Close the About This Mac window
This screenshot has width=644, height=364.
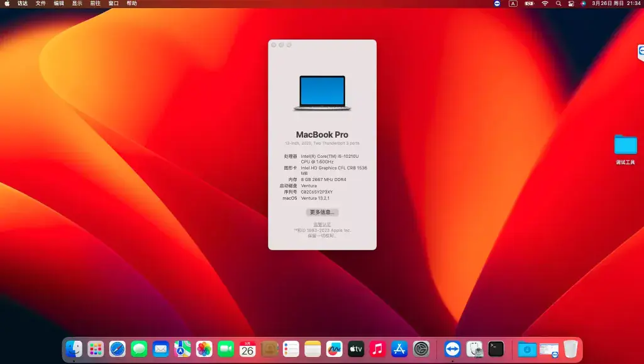tap(274, 45)
